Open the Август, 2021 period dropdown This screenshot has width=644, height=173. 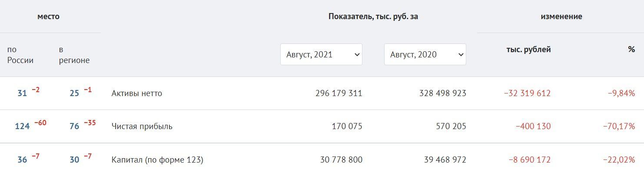point(321,54)
